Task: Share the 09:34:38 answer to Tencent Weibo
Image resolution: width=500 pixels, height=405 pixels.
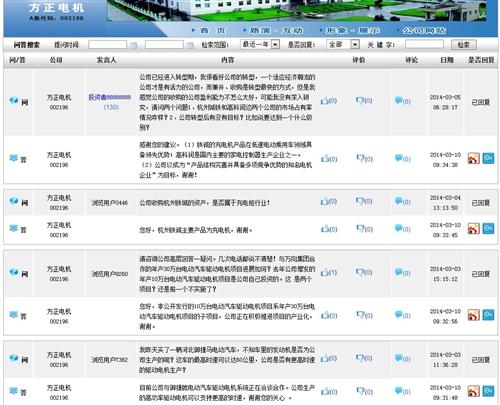Action: (x=488, y=158)
